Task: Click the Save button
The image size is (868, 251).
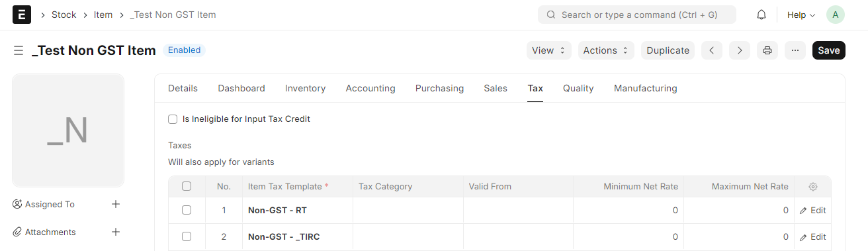Action: coord(829,50)
